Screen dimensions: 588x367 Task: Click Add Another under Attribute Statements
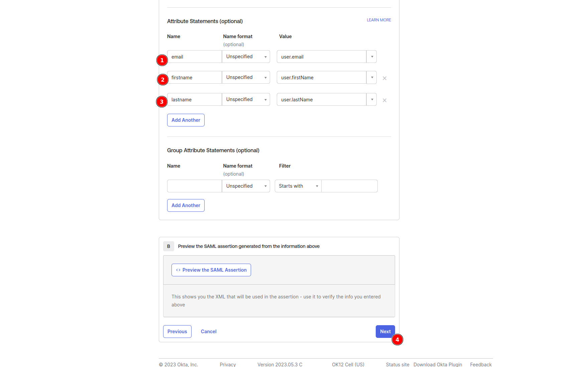click(186, 120)
